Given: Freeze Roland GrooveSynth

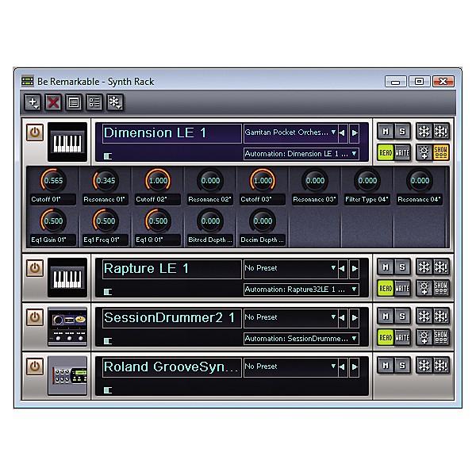Looking at the screenshot, I should click(424, 366).
